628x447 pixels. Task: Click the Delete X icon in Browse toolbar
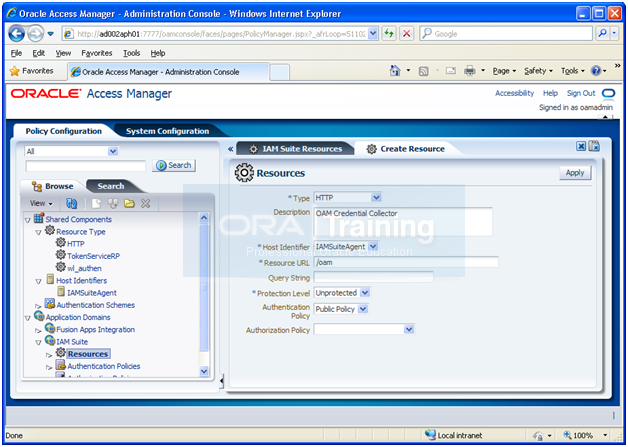pyautogui.click(x=145, y=203)
